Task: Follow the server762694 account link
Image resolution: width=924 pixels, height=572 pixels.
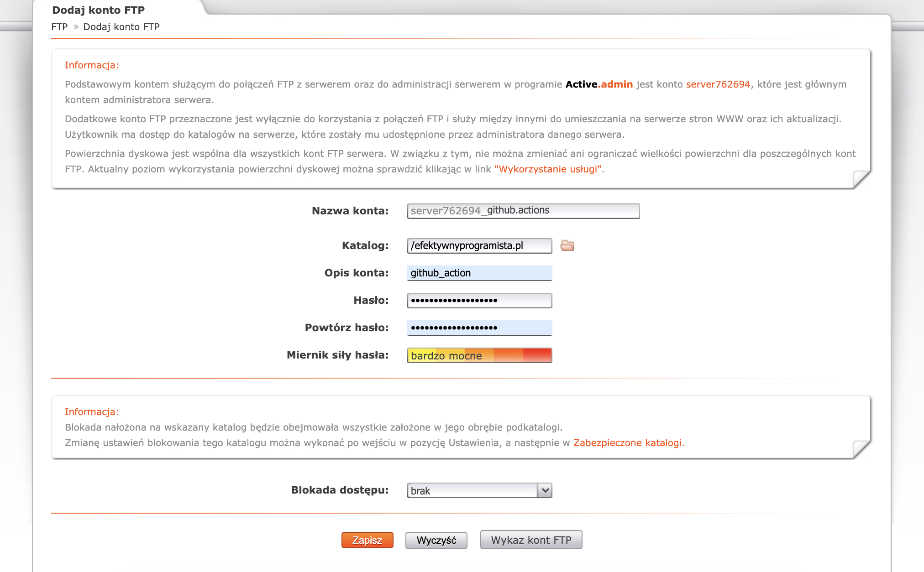Action: point(718,84)
